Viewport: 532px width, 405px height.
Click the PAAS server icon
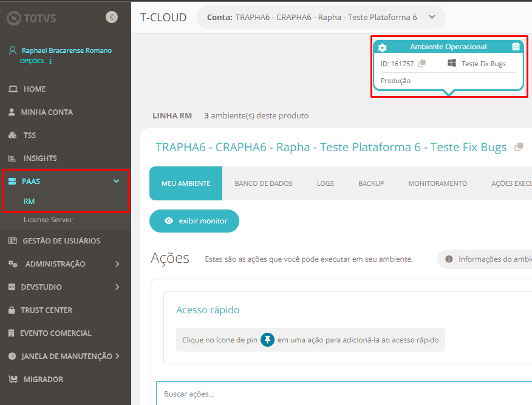coord(12,181)
